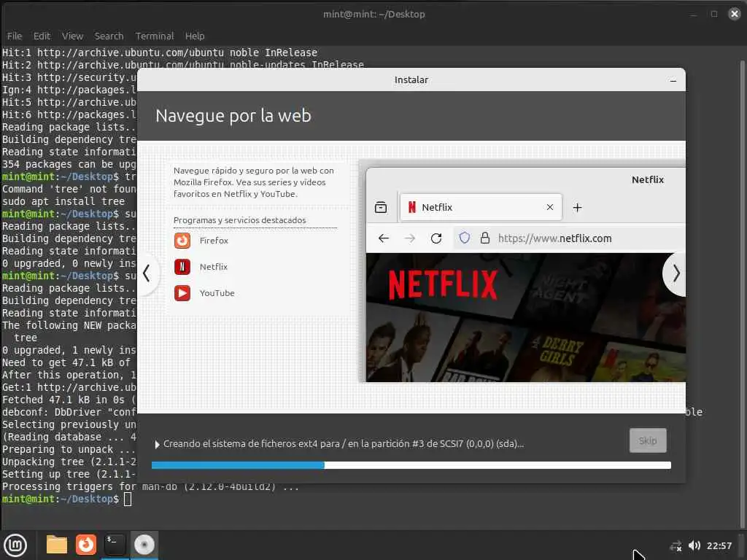Close the Netflix tab in slideshow
This screenshot has height=560, width=747.
click(x=550, y=207)
